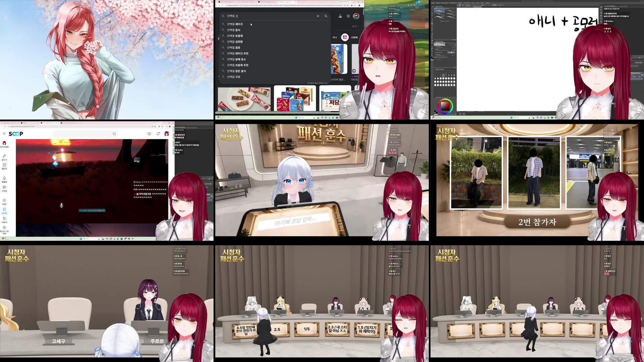Click the color wheel in the drawing app

tap(445, 106)
